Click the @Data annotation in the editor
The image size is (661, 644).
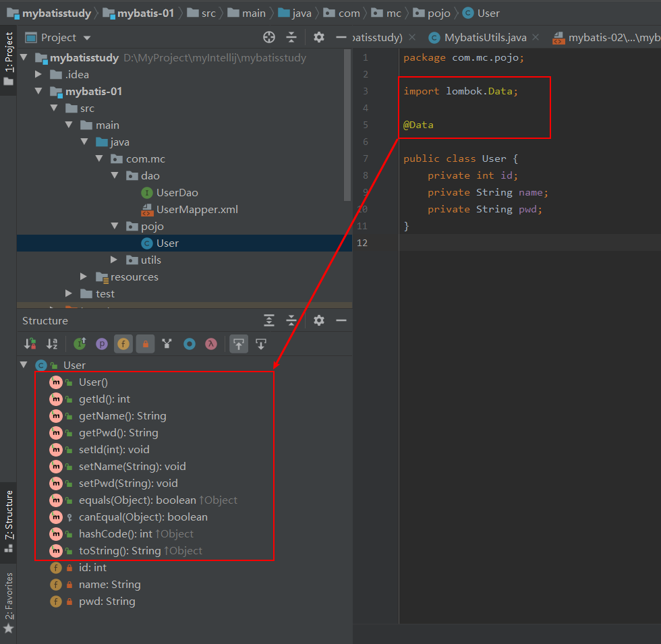point(418,125)
